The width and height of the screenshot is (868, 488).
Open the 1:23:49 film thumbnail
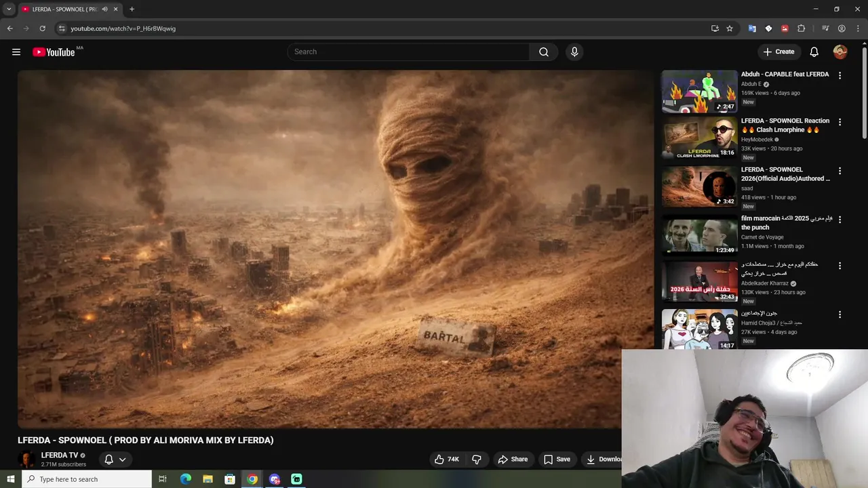(699, 235)
